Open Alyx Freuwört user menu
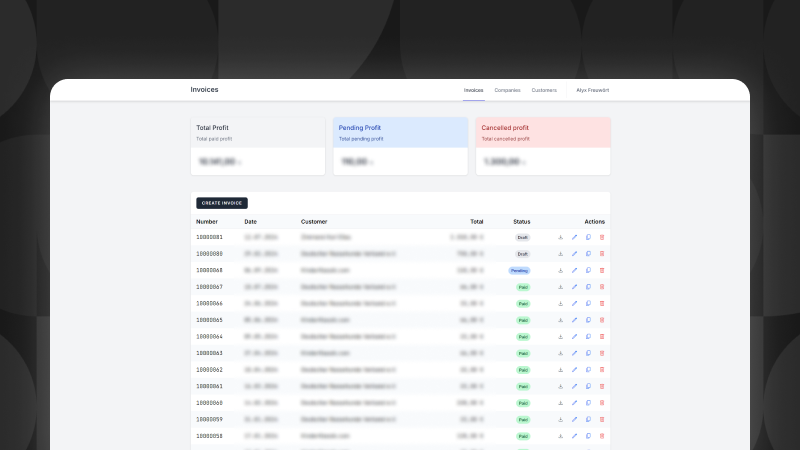This screenshot has width=800, height=450. 592,90
